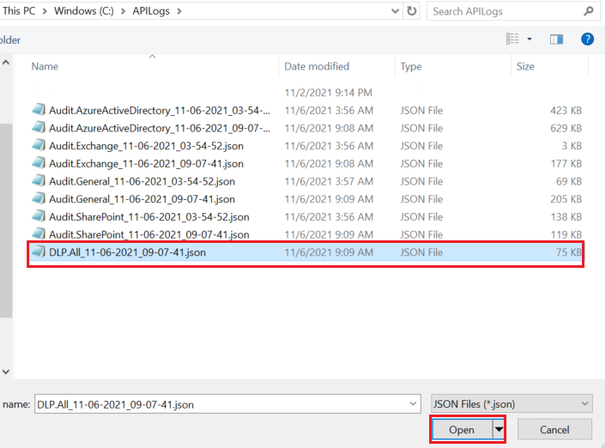This screenshot has width=605, height=448.
Task: Select Audit.SharePoint_11-06-2021_09-07-41.json file name
Action: click(x=149, y=235)
